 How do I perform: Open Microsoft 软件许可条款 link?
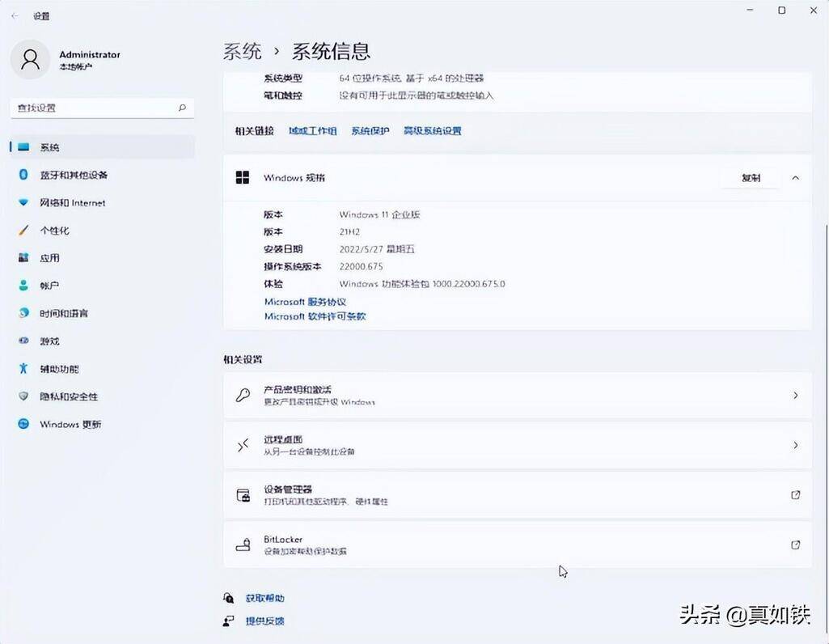point(315,316)
